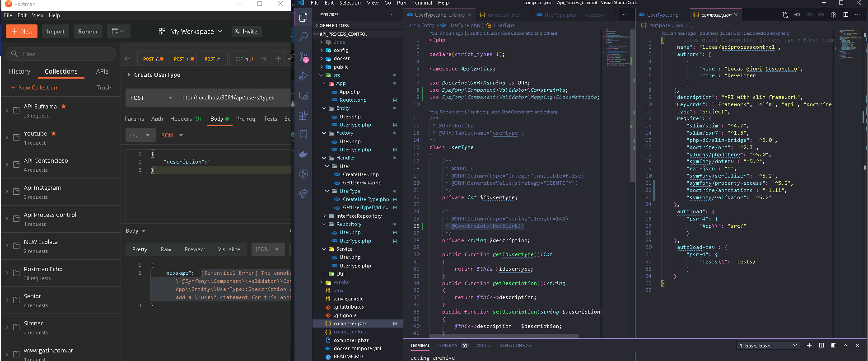Expand the Api Process Control collection
Image resolution: width=868 pixels, height=361 pixels.
pyautogui.click(x=7, y=219)
